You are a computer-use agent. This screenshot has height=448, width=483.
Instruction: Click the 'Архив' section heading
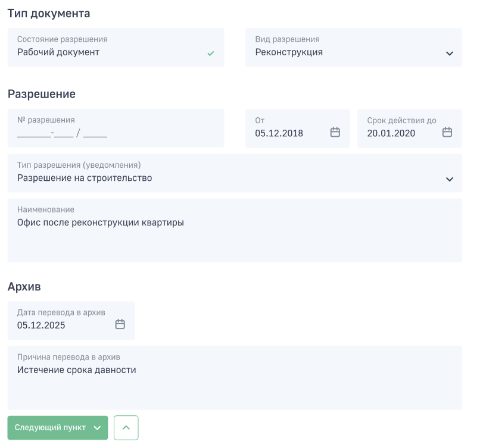point(24,287)
